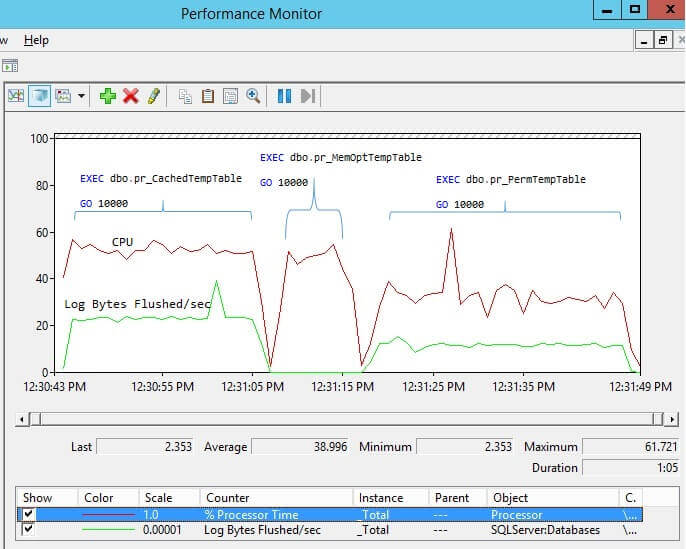This screenshot has height=549, width=686.
Task: Click Copy Properties icon in toolbar
Action: (185, 96)
